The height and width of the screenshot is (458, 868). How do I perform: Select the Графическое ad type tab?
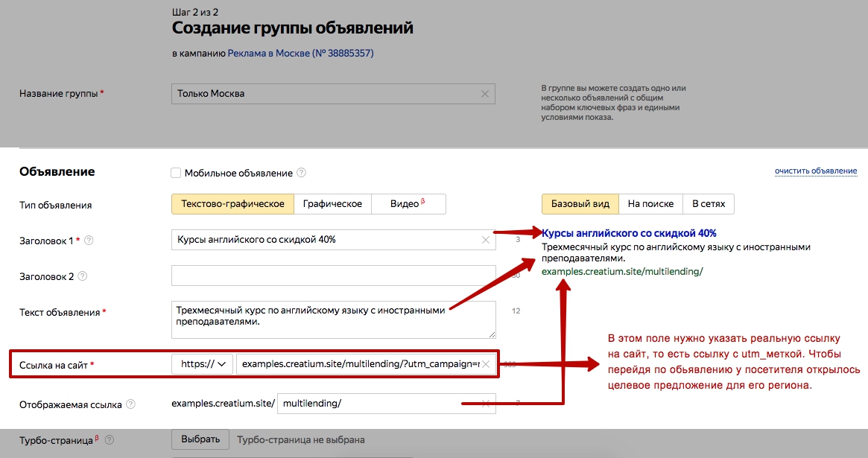(x=332, y=204)
